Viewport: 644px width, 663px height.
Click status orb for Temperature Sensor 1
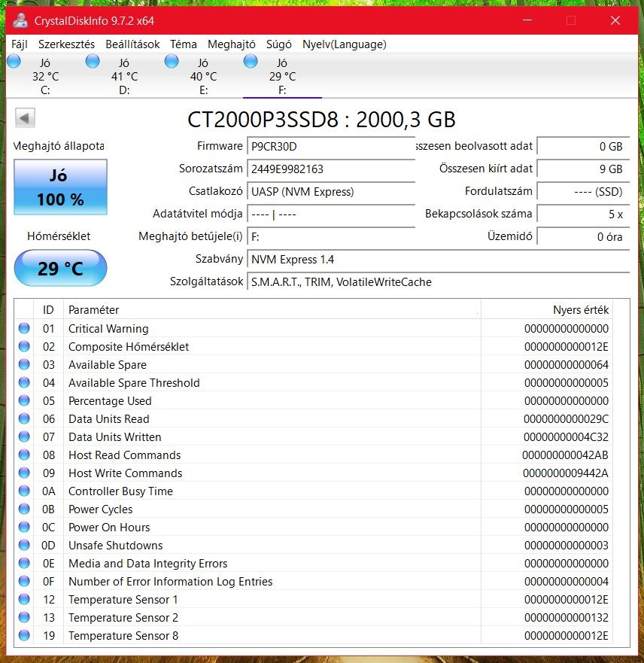pos(24,599)
